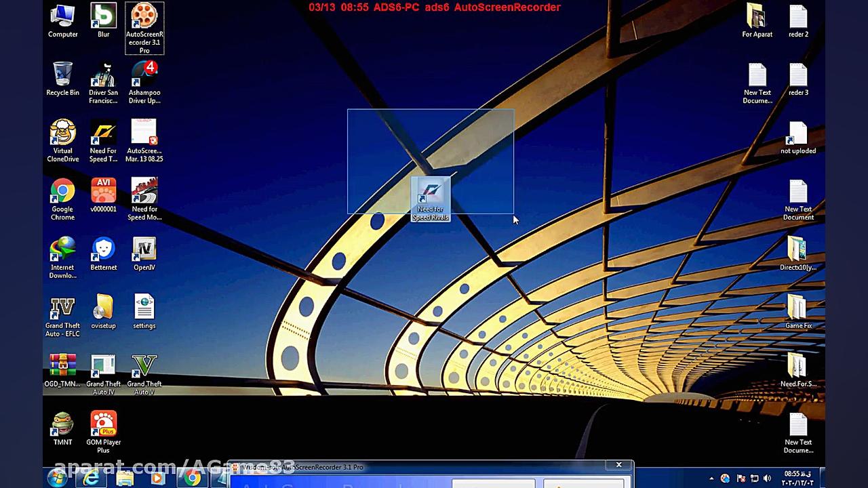Screen dimensions: 868x488
Task: Select the Google Chrome desktop shortcut
Action: (x=62, y=199)
